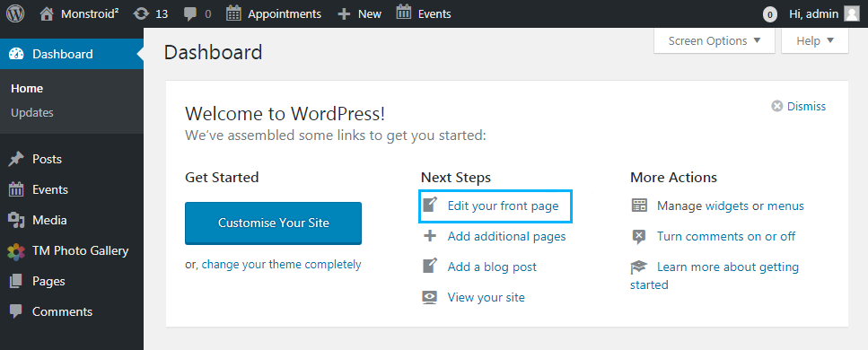Open the Add a blog post link
The image size is (868, 350).
point(492,267)
